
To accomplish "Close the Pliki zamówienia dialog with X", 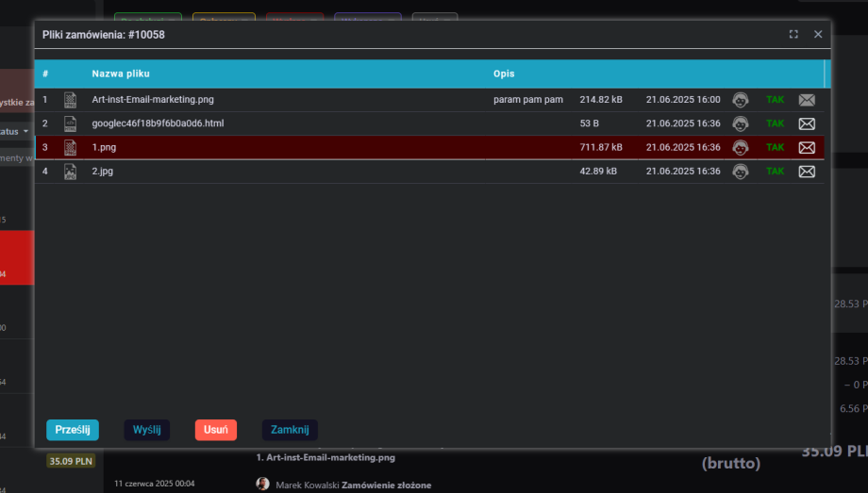I will coord(818,34).
